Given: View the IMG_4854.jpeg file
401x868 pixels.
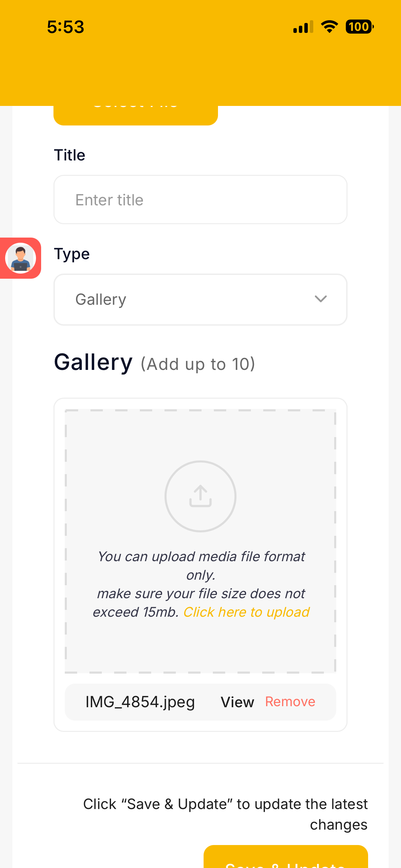Looking at the screenshot, I should coord(237,702).
